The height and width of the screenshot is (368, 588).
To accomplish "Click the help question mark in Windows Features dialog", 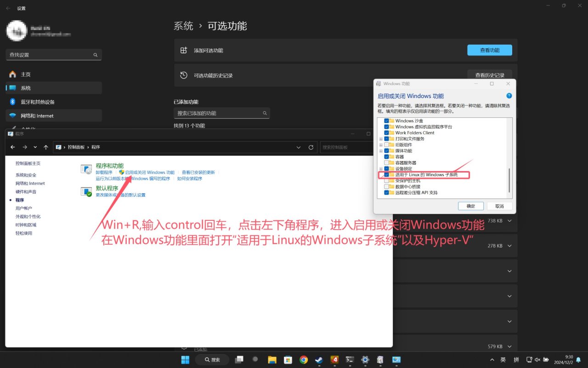I will (509, 96).
